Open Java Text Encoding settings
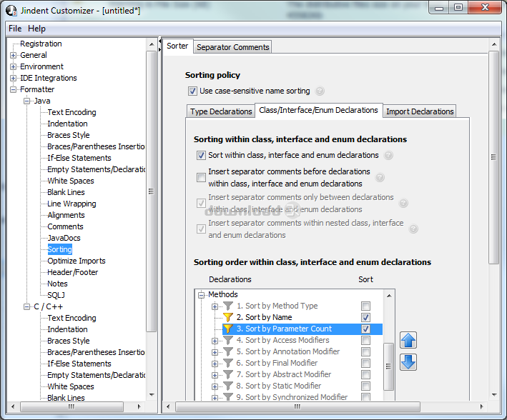Image resolution: width=507 pixels, height=420 pixels. [72, 112]
